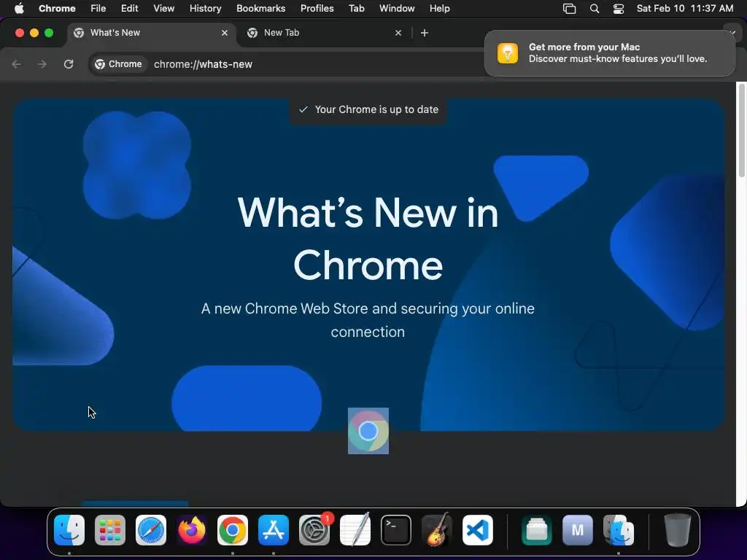The height and width of the screenshot is (560, 747).
Task: Open TextEdit from the Dock
Action: coord(355,530)
